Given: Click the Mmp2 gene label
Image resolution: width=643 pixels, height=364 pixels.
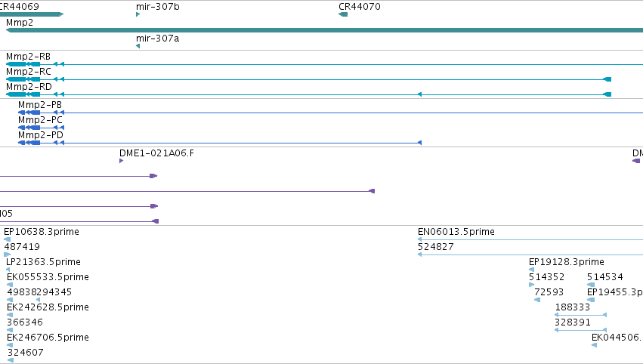Looking at the screenshot, I should [x=20, y=22].
